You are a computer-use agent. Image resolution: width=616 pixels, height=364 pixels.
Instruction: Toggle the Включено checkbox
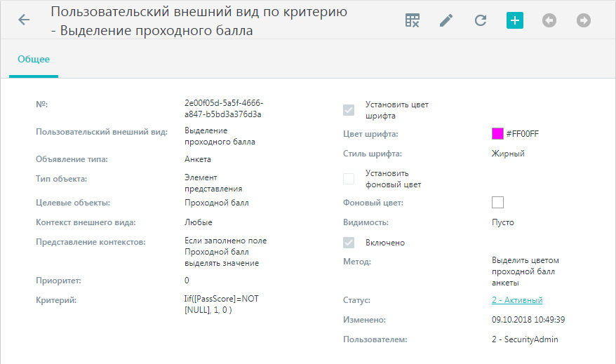[x=349, y=243]
